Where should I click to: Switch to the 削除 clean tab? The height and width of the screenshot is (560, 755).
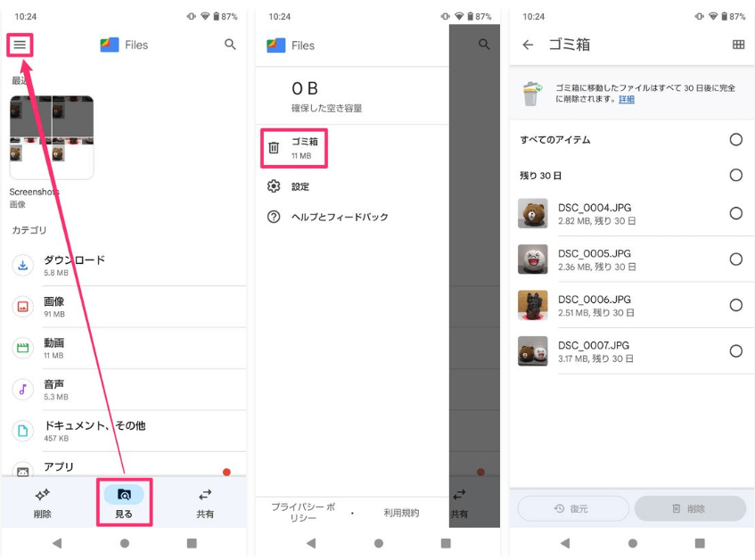[x=42, y=503]
